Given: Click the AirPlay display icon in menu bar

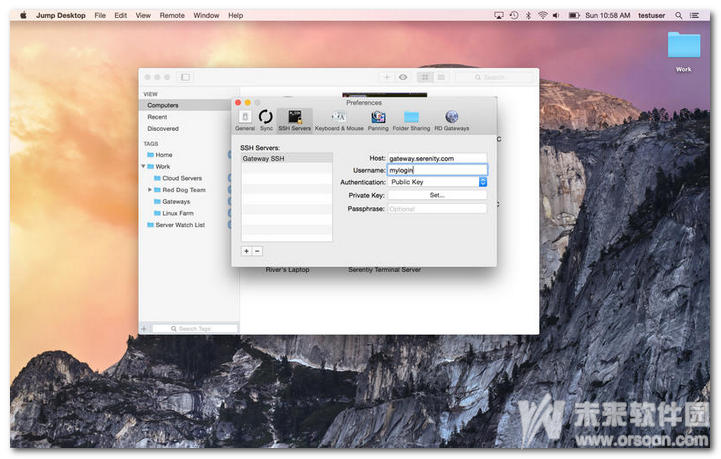Looking at the screenshot, I should (499, 15).
